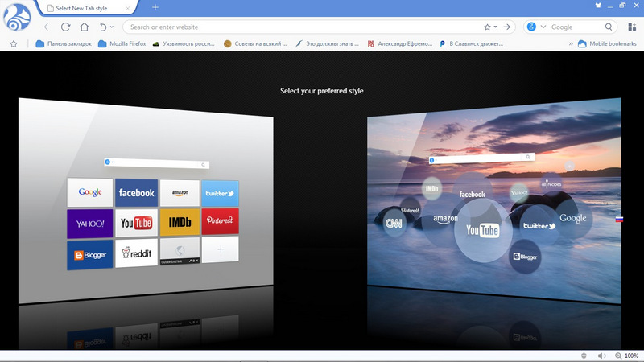
Task: Open the Советы на всякий... bookmark
Action: [255, 44]
